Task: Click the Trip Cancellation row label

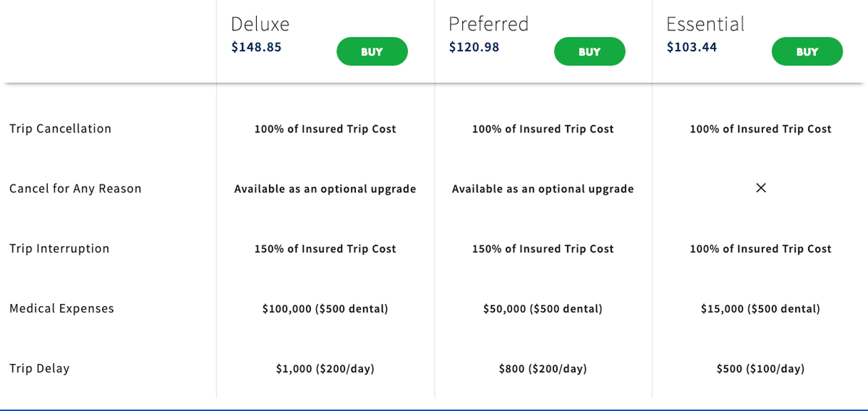Action: (x=60, y=129)
